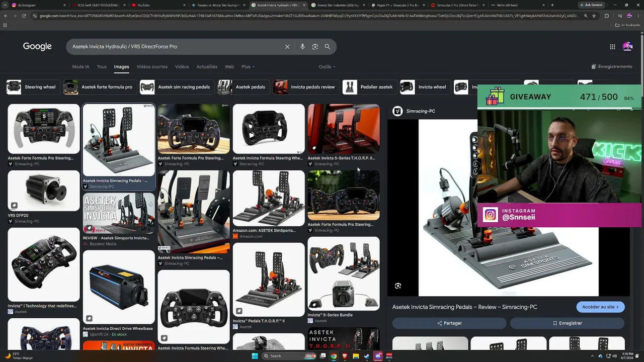Filter by the Asetek pedals chip
The image size is (644, 362).
pyautogui.click(x=244, y=87)
